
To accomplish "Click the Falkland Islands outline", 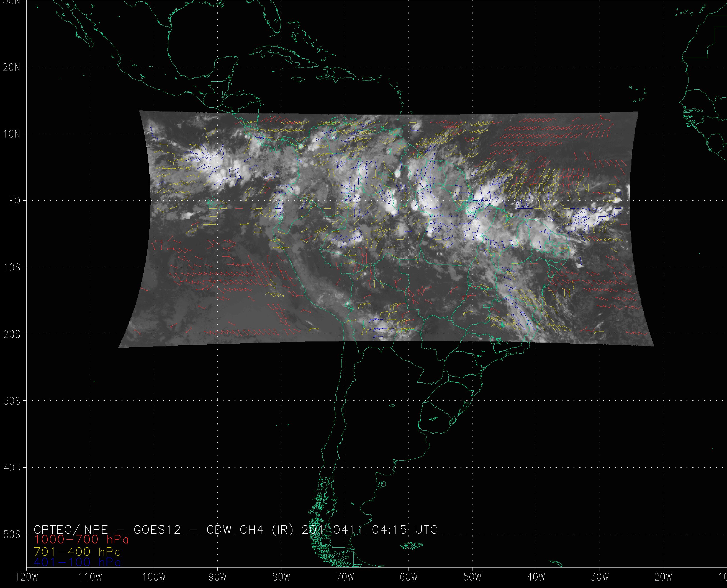I will [412, 545].
